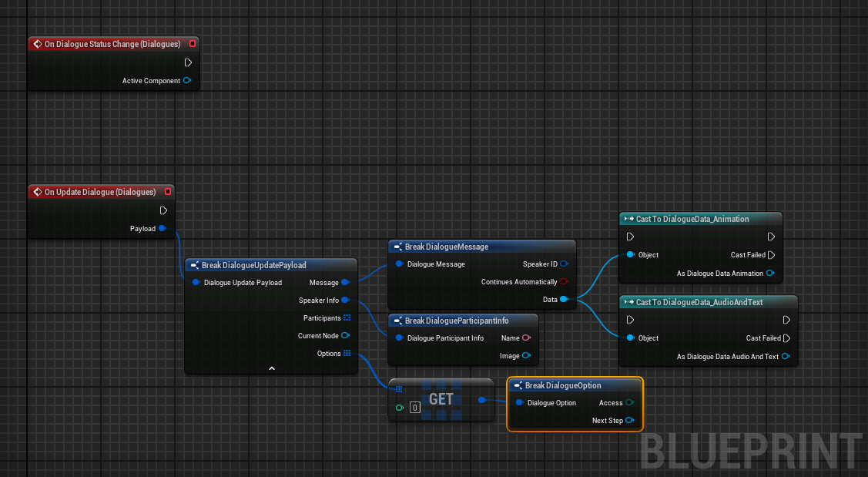
Task: Click the GET node index input field
Action: tap(415, 407)
